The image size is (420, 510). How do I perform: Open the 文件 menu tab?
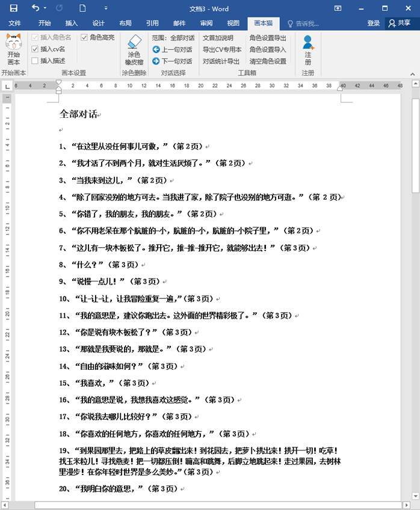click(x=14, y=23)
